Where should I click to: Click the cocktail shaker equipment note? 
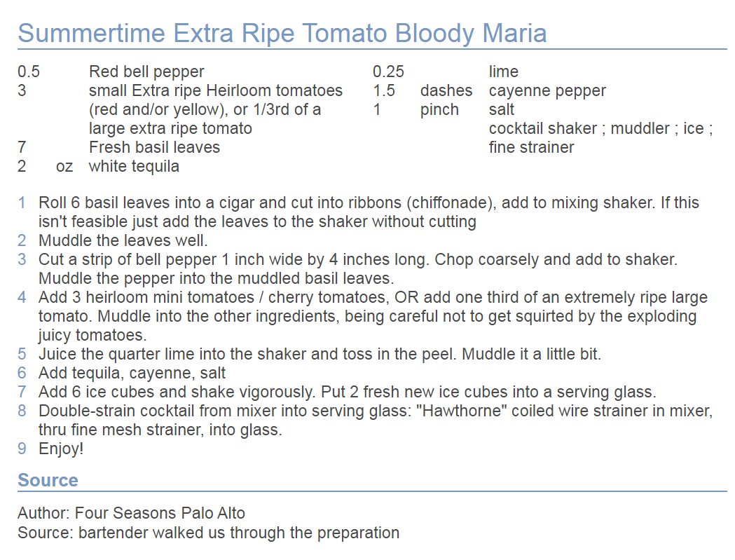(601, 137)
